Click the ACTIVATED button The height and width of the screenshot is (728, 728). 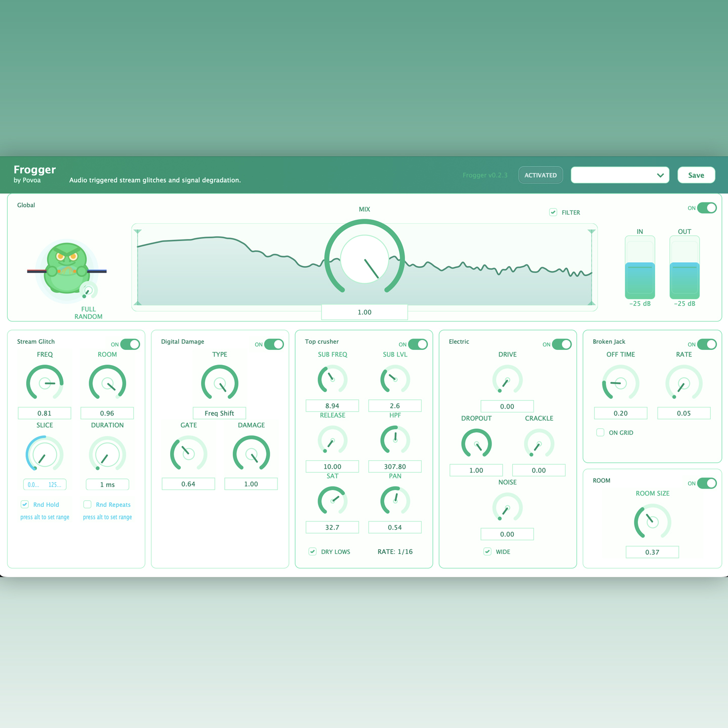(540, 175)
